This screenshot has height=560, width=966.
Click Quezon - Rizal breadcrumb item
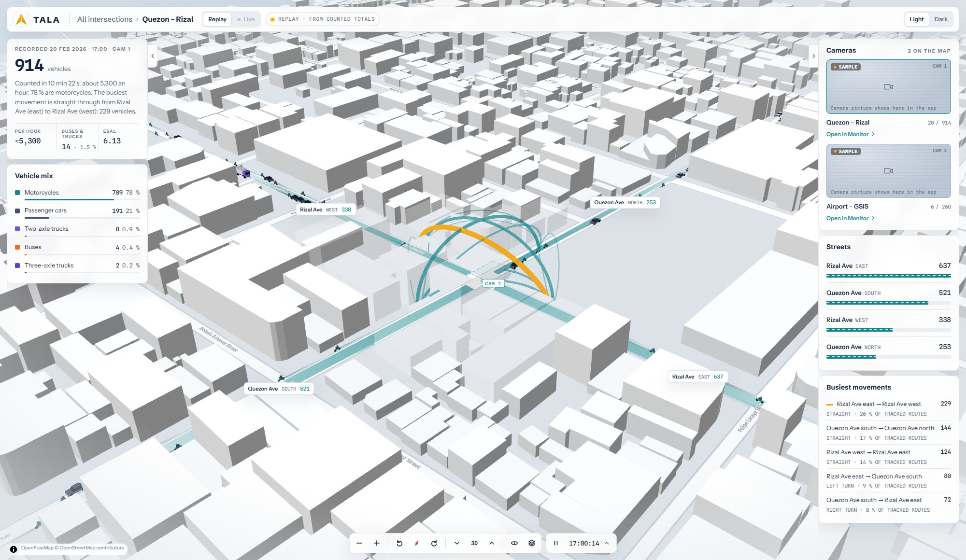point(168,19)
